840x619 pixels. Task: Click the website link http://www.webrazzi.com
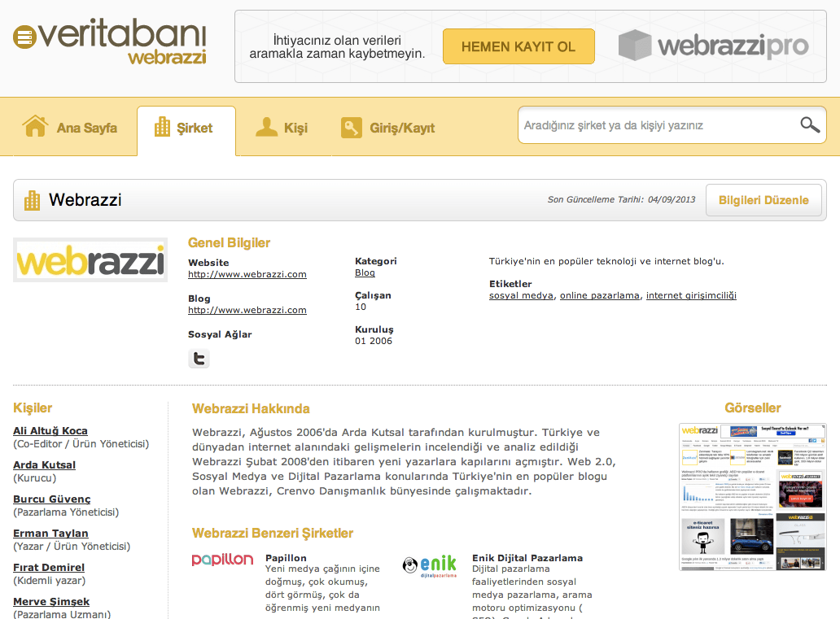coord(247,274)
